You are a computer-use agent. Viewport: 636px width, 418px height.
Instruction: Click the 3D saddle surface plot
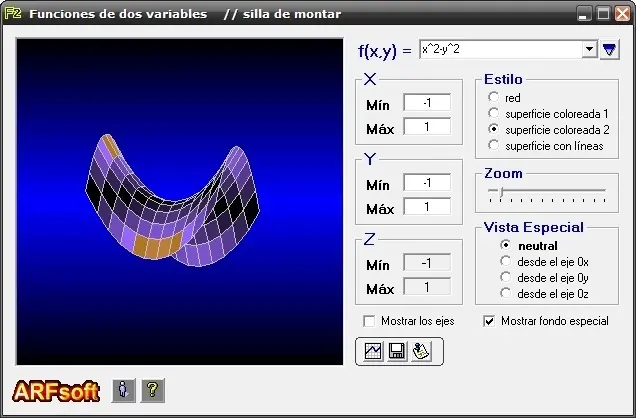coord(173,201)
